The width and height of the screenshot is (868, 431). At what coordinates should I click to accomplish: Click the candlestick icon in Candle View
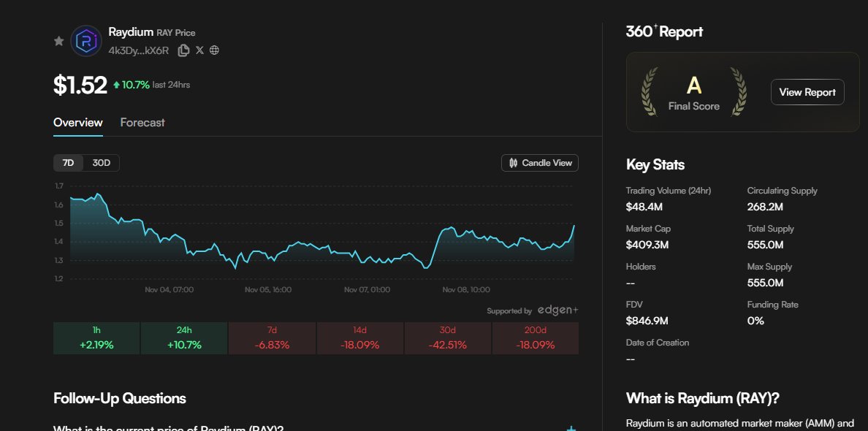513,163
